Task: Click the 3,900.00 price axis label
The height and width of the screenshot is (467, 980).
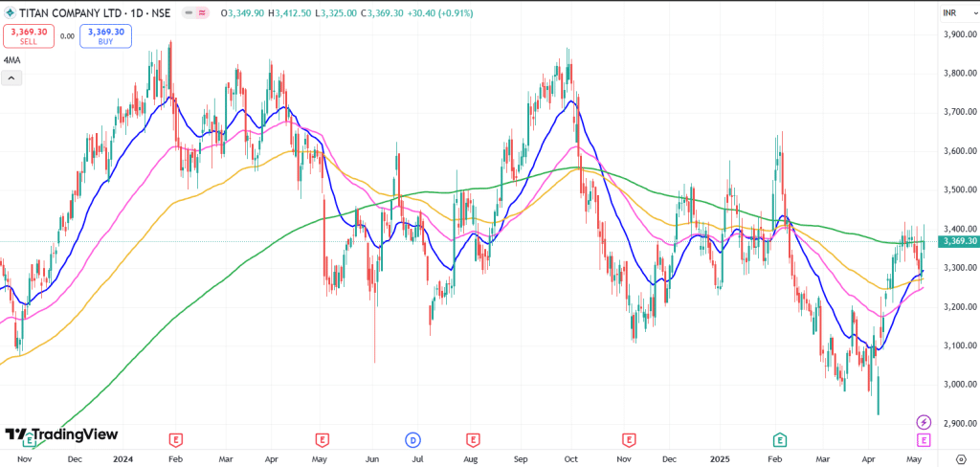Action: pyautogui.click(x=959, y=35)
